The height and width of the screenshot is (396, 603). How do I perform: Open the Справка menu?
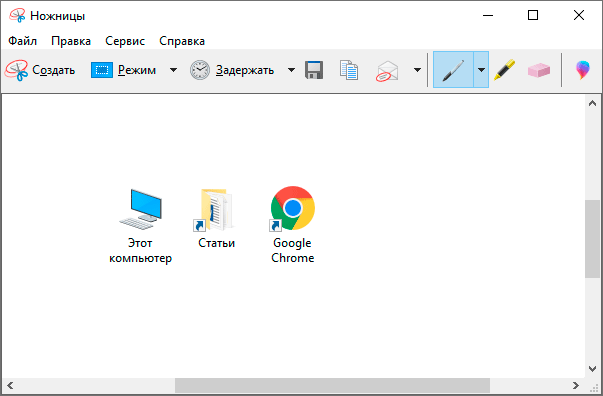(182, 41)
